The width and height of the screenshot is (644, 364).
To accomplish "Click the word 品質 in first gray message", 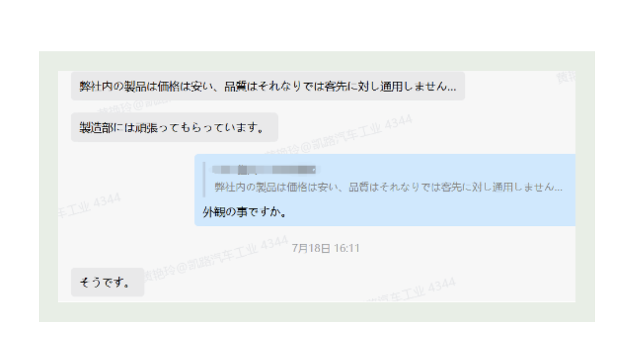I will 235,86.
